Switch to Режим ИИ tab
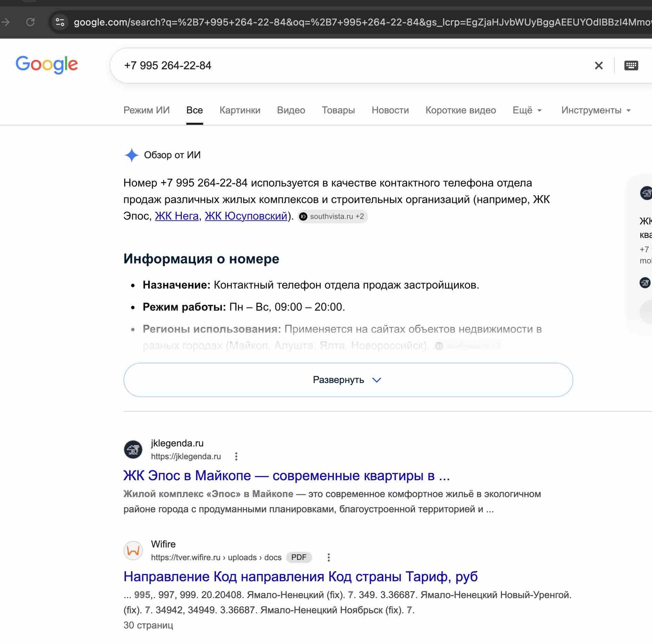The image size is (652, 644). coord(147,110)
